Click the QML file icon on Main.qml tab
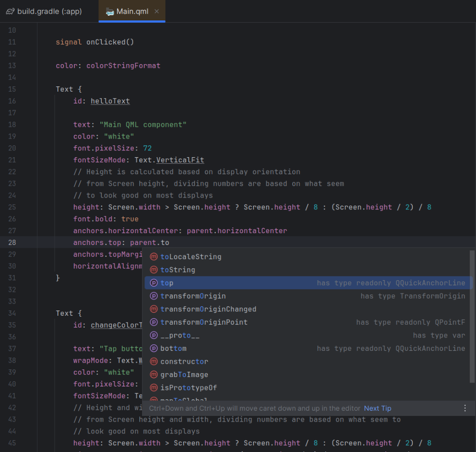This screenshot has width=476, height=452. [x=110, y=11]
